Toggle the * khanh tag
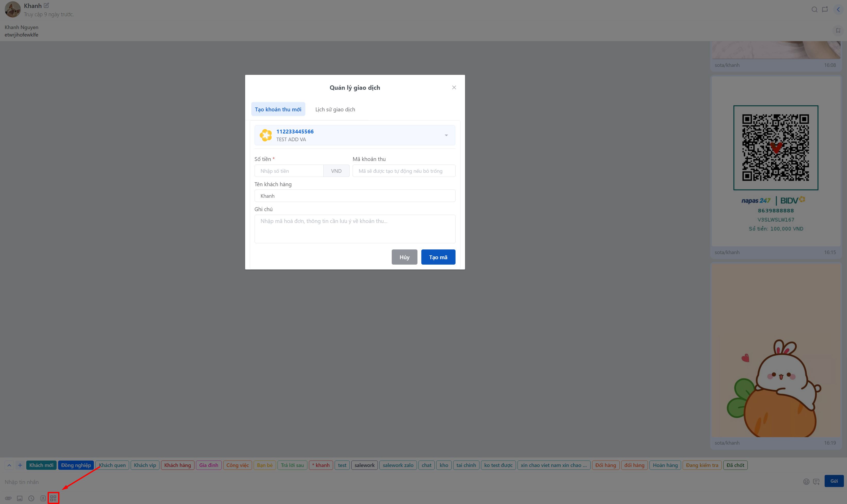 321,465
